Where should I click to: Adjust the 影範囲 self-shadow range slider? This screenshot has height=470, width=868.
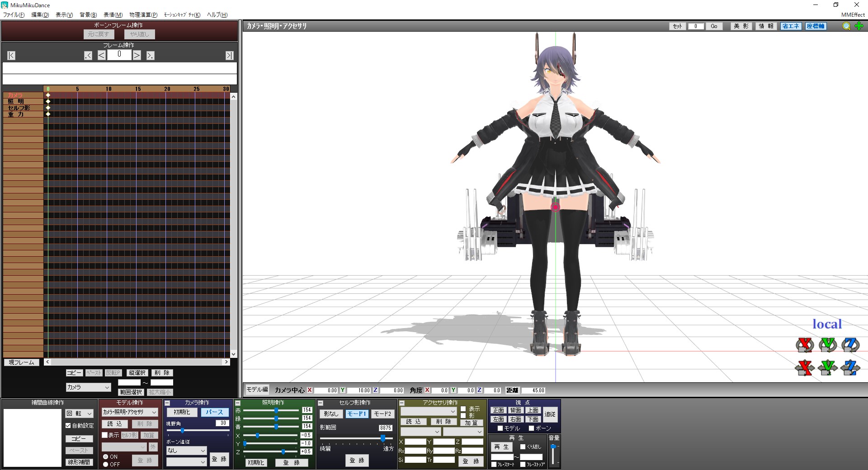click(382, 438)
